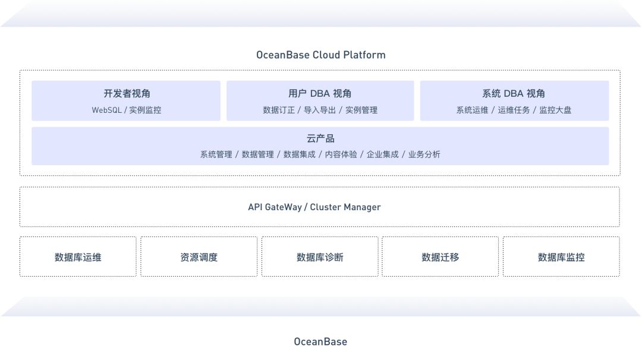Open the 资源调度 block
Viewport: 642px width, 364px height.
tap(199, 257)
